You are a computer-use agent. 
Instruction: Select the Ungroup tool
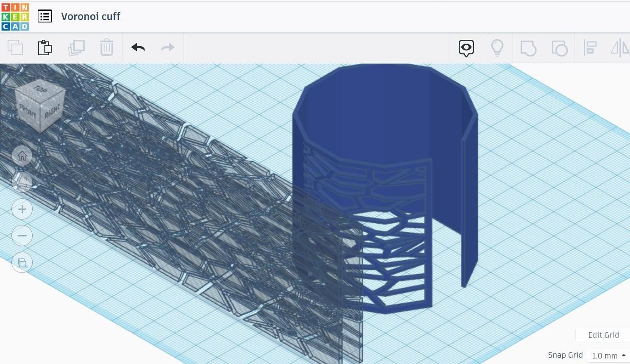click(560, 48)
